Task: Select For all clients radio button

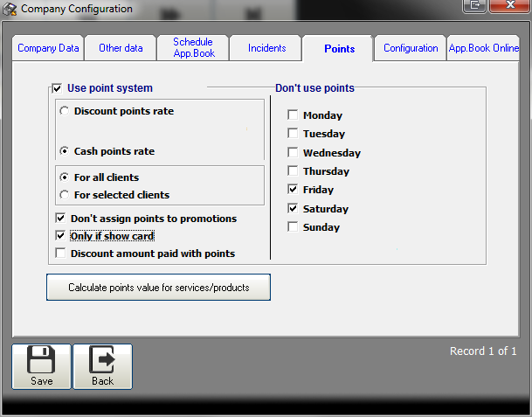Action: pos(65,177)
